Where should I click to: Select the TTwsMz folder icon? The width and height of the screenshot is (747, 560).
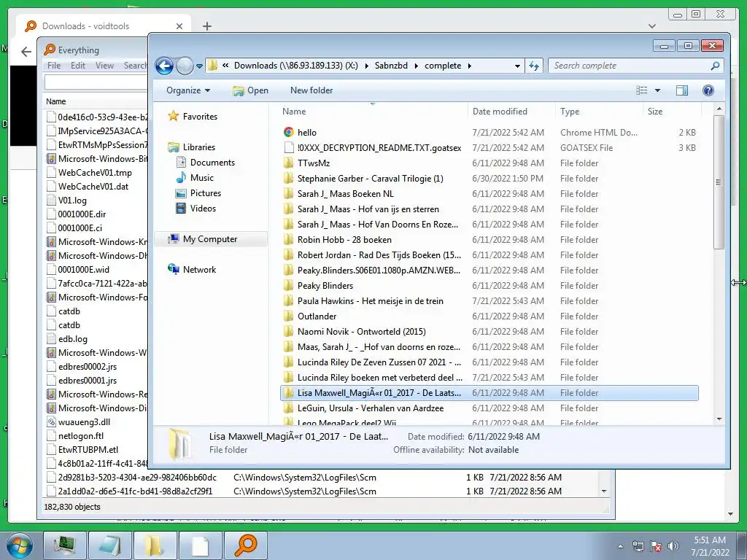pos(288,163)
